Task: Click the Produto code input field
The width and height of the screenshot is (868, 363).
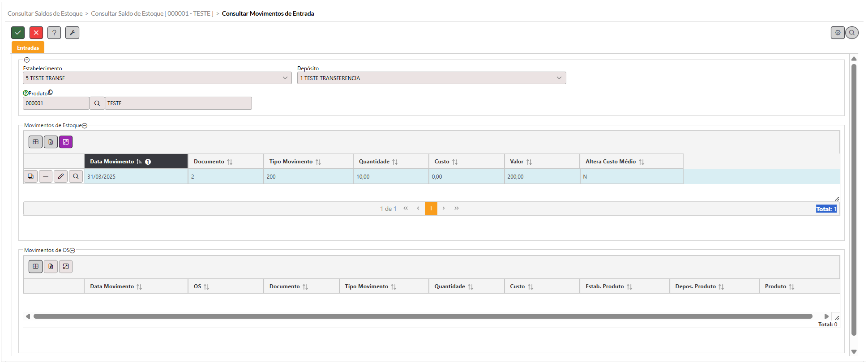Action: click(x=56, y=103)
